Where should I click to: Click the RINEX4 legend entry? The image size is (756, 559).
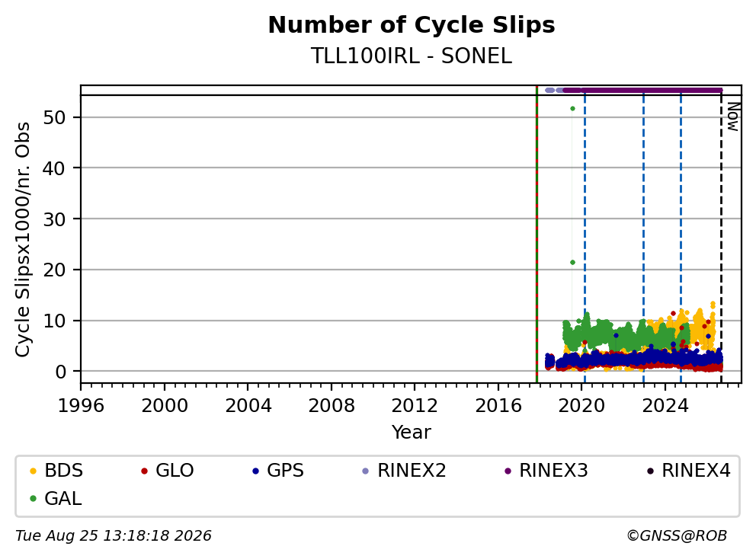pyautogui.click(x=688, y=471)
